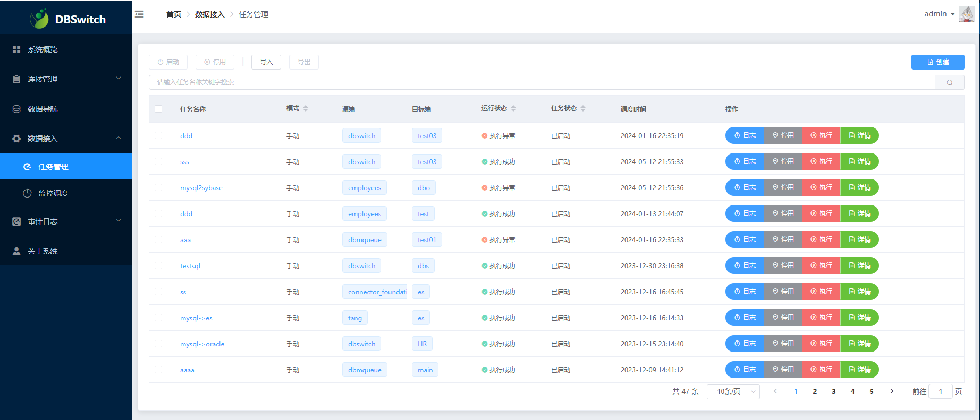Check the box for task mysql2sybase
980x420 pixels.
(x=158, y=187)
